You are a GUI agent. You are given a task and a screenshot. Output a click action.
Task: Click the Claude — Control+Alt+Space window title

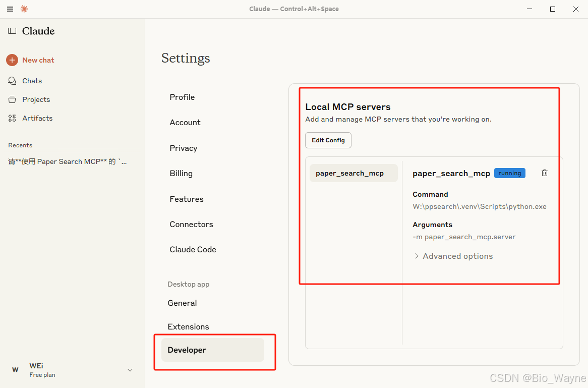(x=294, y=9)
